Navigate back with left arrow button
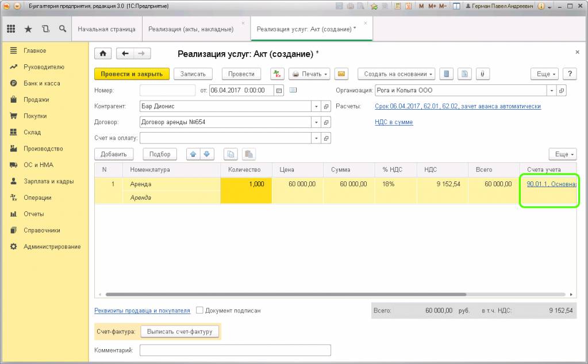This screenshot has height=364, width=588. [125, 53]
